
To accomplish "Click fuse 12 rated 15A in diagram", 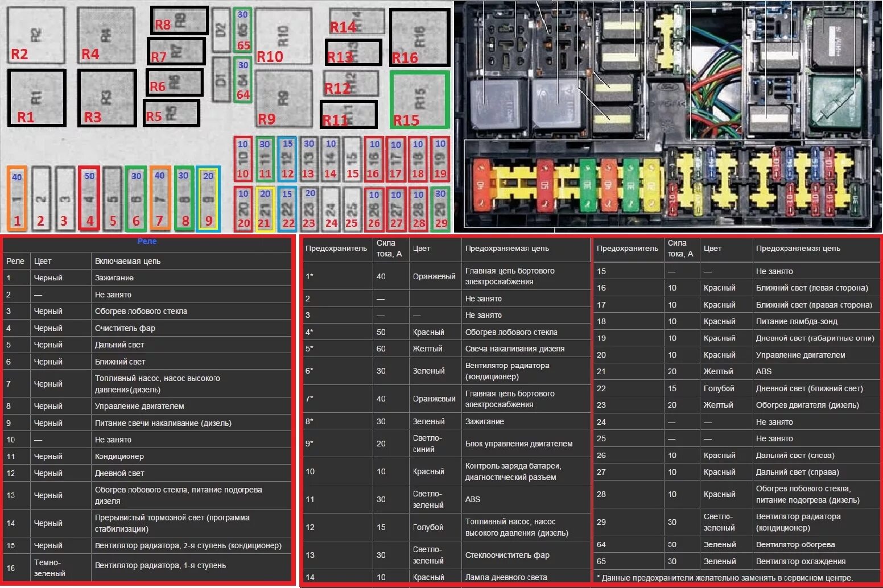I will click(287, 159).
